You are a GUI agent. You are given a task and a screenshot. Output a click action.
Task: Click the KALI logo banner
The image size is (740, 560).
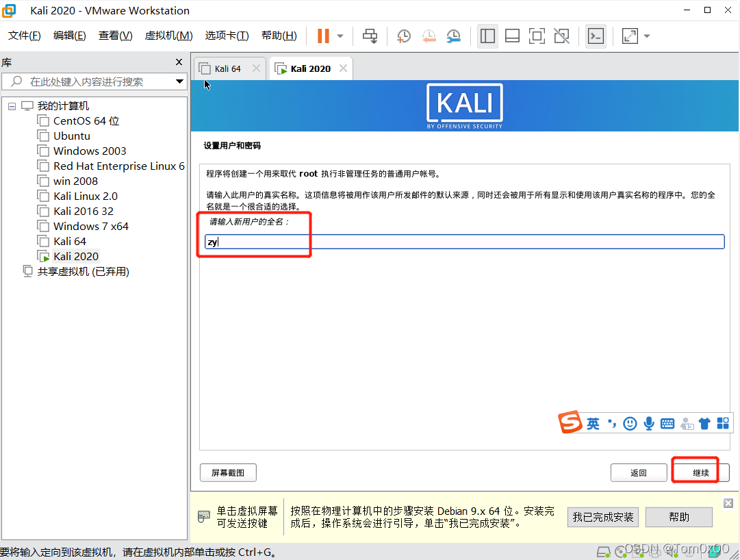[x=464, y=105]
